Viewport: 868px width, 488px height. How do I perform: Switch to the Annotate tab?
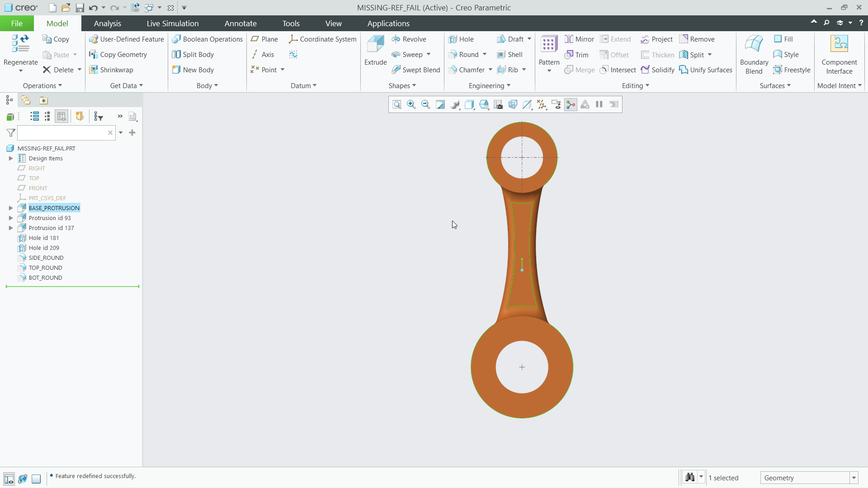click(x=241, y=23)
